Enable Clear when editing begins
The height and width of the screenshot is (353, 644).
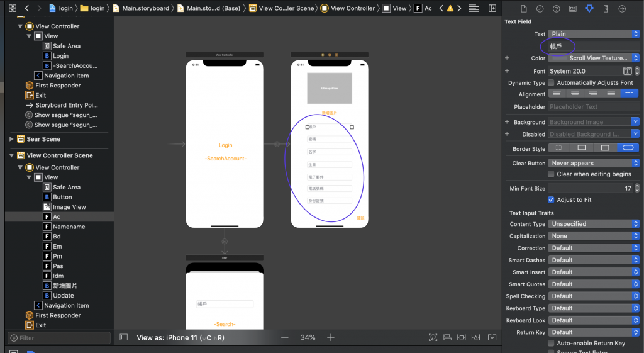551,174
